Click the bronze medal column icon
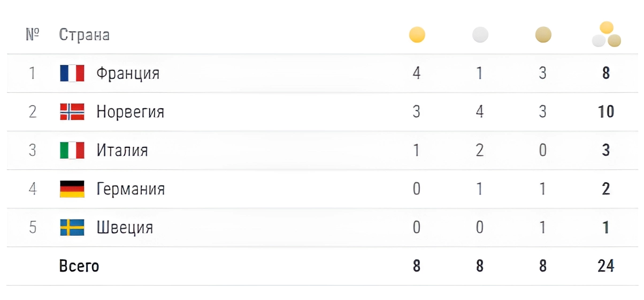 543,35
